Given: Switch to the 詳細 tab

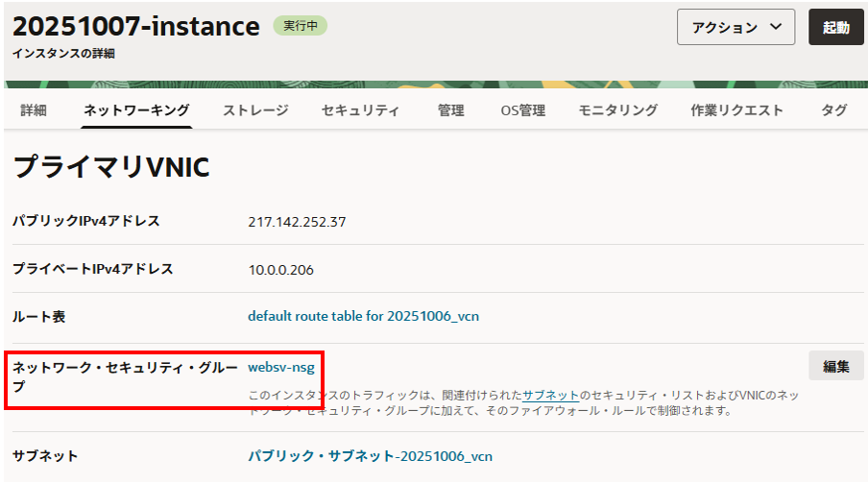Looking at the screenshot, I should pyautogui.click(x=34, y=110).
